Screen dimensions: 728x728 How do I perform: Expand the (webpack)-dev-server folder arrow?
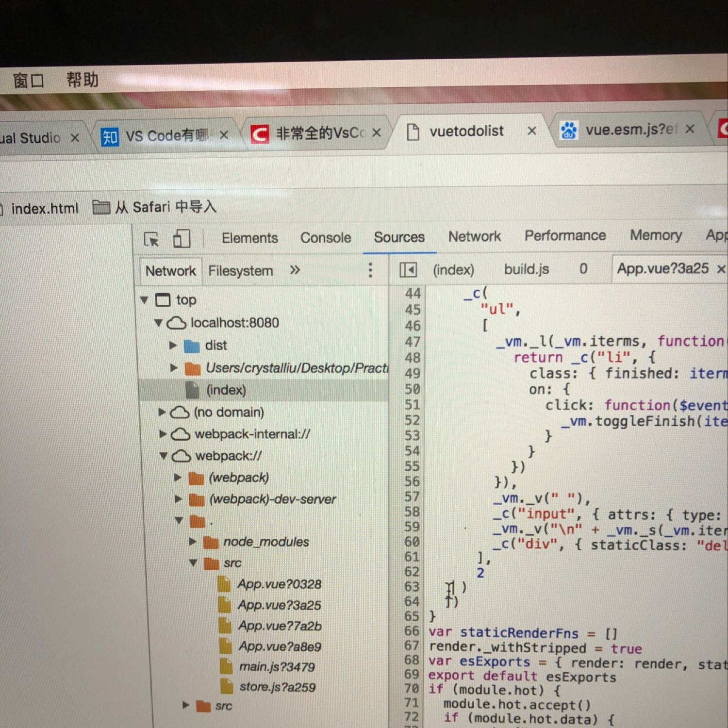178,499
